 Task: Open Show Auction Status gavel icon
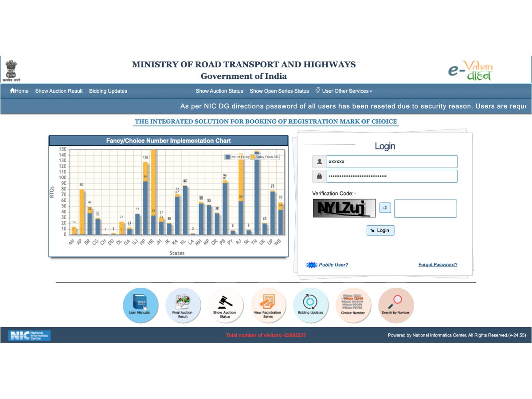point(225,305)
